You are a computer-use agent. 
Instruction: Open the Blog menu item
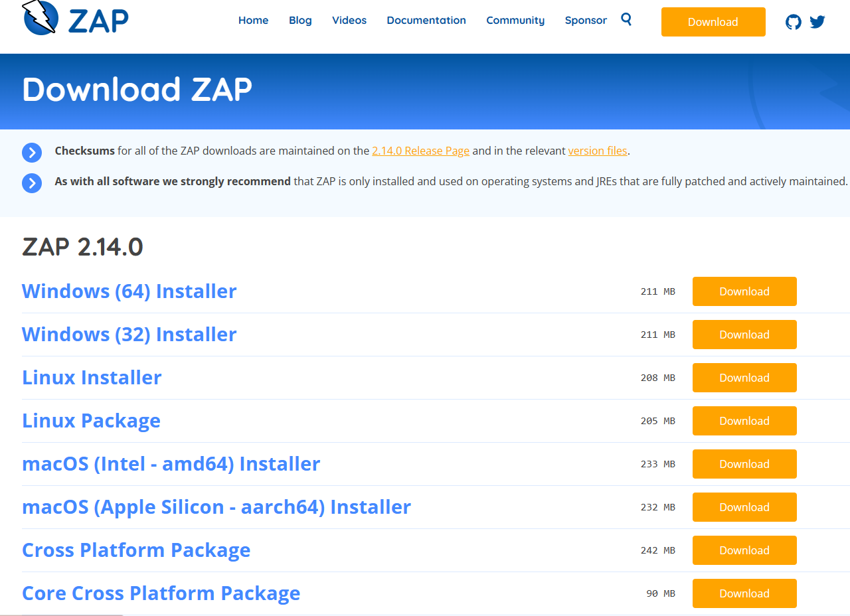click(300, 21)
